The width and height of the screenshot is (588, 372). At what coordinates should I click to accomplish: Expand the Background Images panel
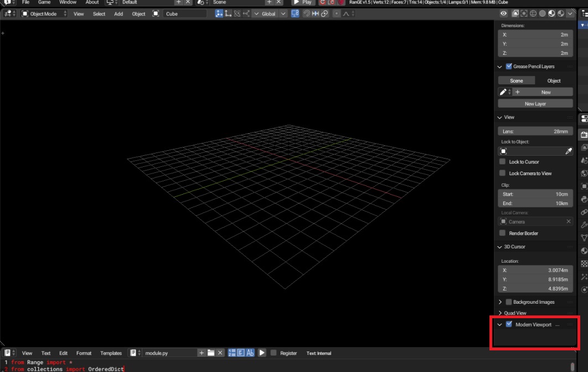point(500,302)
